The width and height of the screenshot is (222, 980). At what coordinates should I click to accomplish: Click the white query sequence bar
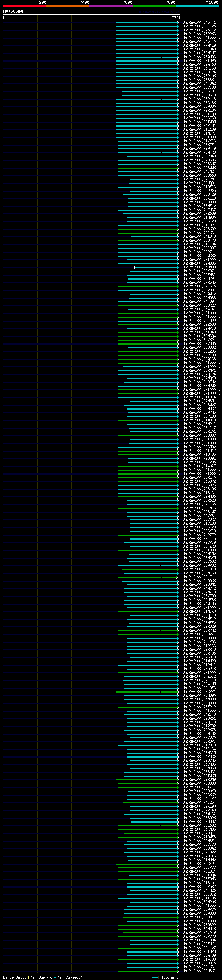click(92, 15)
